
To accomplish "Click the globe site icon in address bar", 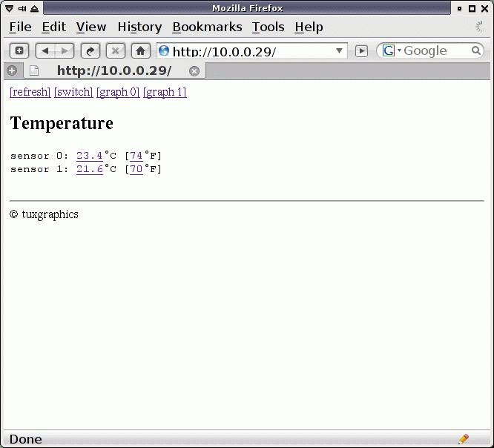I will click(164, 50).
